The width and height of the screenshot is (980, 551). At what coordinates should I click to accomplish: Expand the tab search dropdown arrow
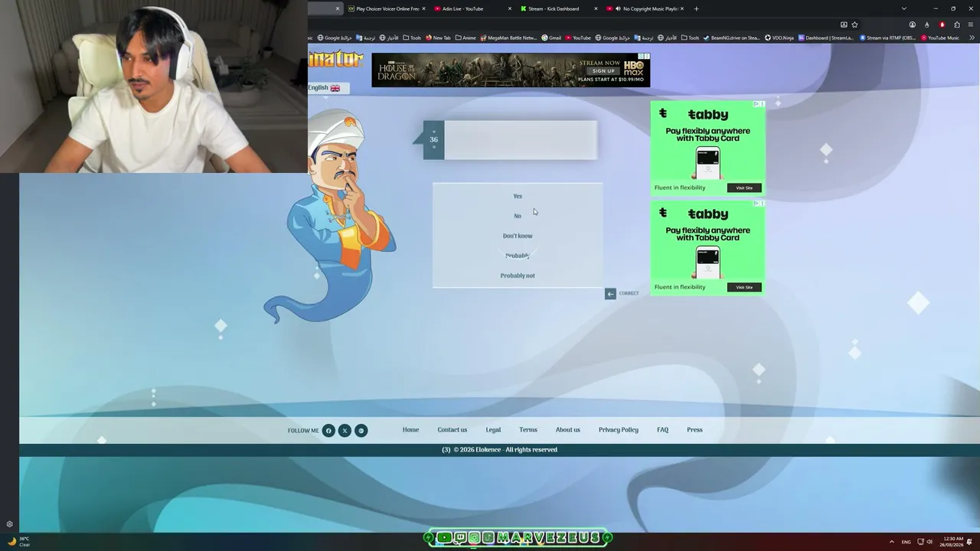click(x=903, y=8)
